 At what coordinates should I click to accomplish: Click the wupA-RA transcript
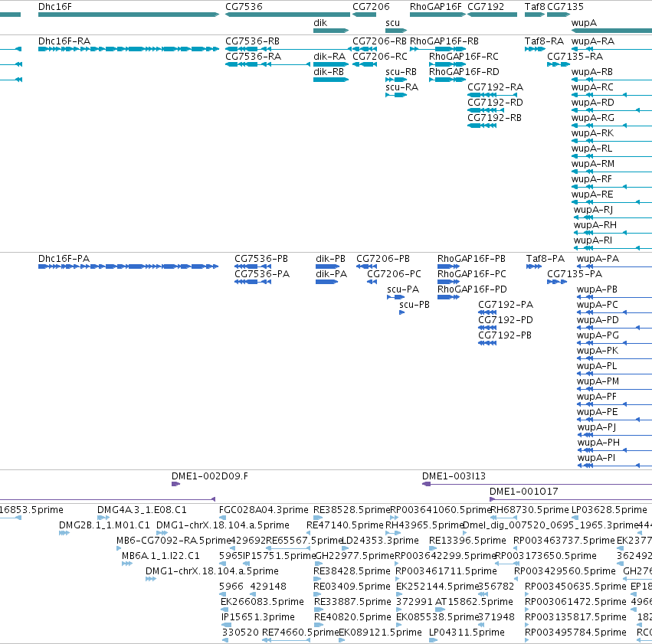611,49
